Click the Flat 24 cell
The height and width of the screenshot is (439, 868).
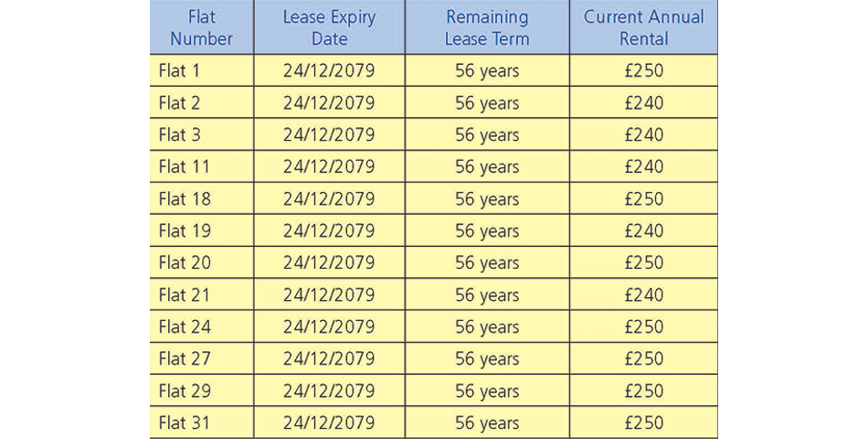pyautogui.click(x=202, y=327)
